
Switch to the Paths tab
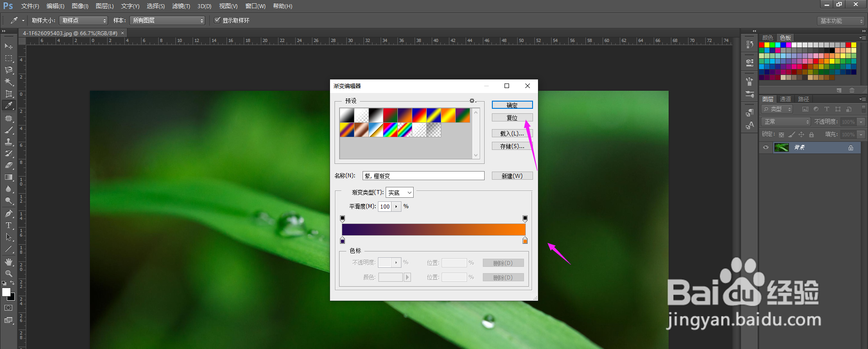coord(803,99)
